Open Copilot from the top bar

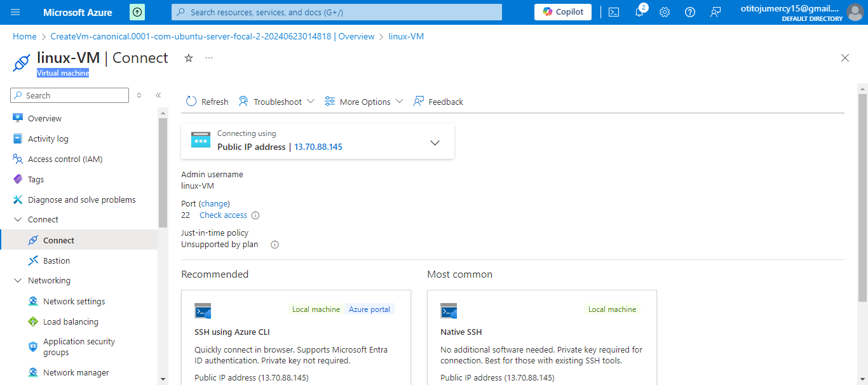(563, 12)
